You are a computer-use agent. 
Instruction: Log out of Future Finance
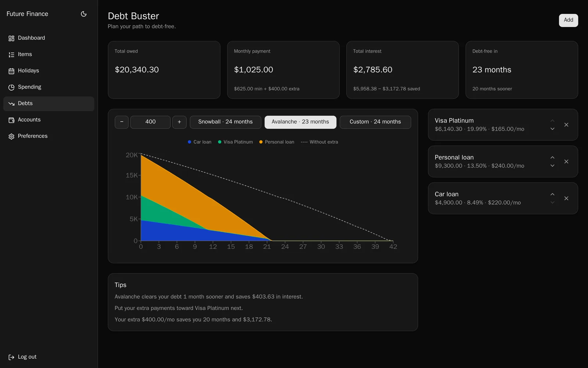pos(49,357)
